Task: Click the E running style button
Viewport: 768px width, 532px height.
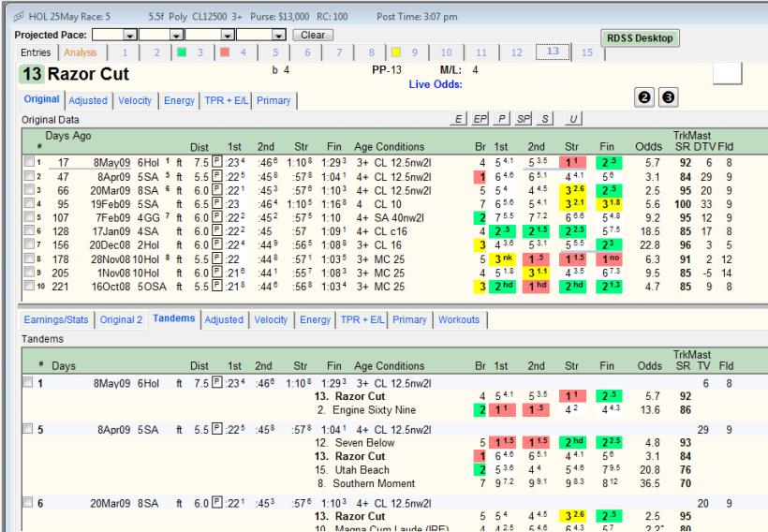Action: [x=458, y=119]
